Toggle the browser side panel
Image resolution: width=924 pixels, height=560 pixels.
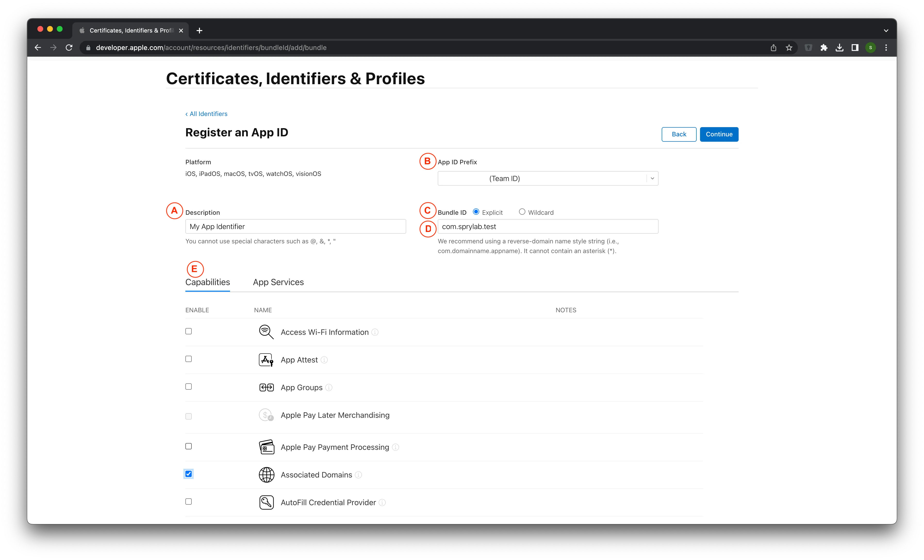[855, 48]
